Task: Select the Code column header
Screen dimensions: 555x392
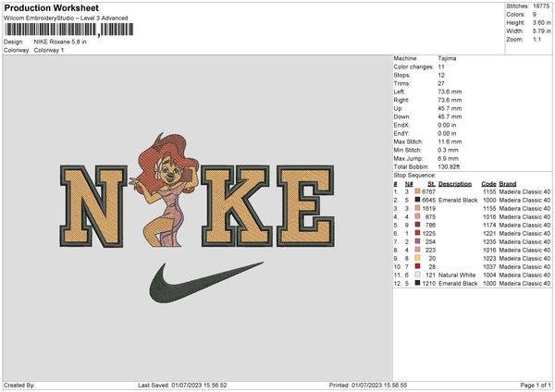Action: click(x=488, y=184)
